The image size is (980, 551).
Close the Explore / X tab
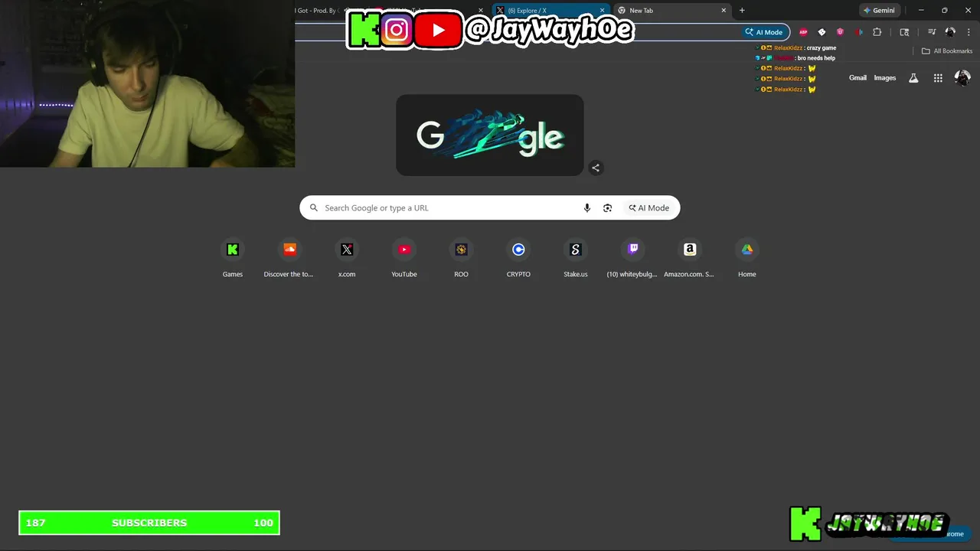(602, 11)
